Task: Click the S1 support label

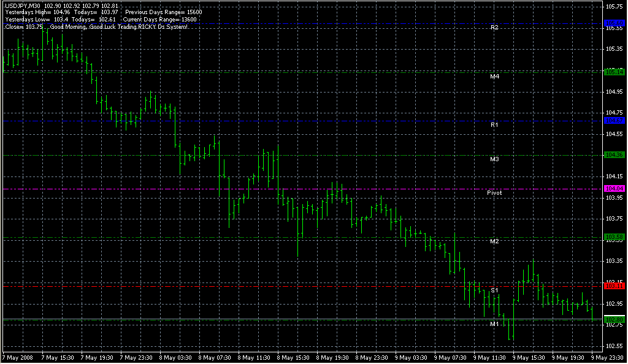Action: click(494, 290)
